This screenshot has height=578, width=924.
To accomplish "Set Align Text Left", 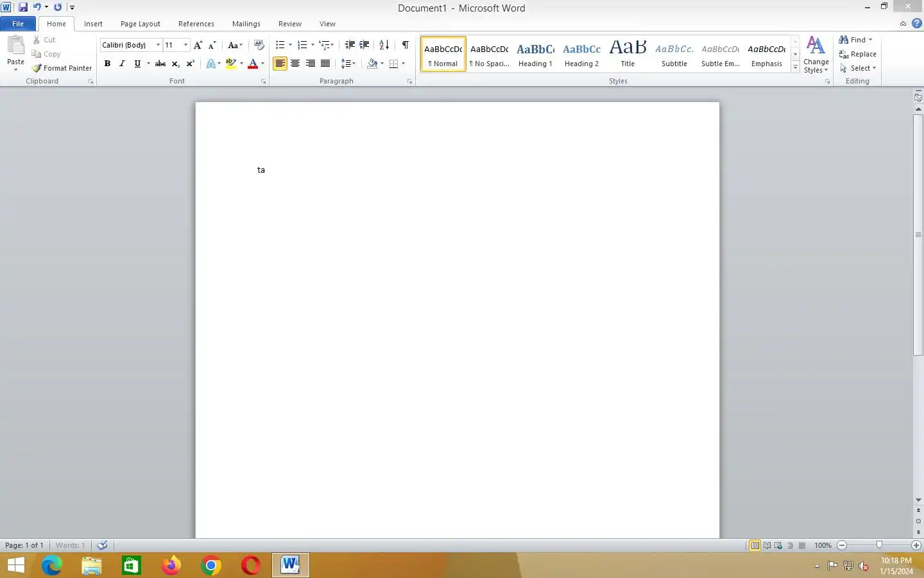I will [x=280, y=64].
